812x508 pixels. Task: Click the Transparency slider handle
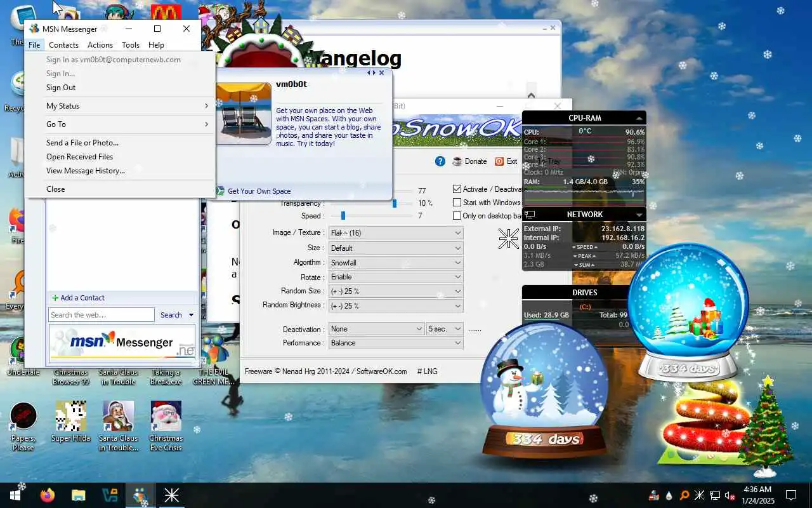(394, 203)
